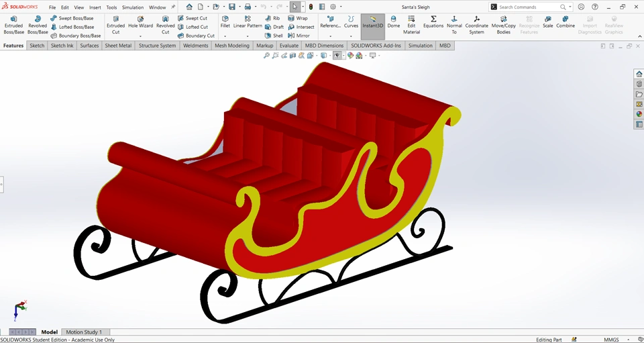Click the Mirror feature
644x343 pixels.
click(x=299, y=36)
